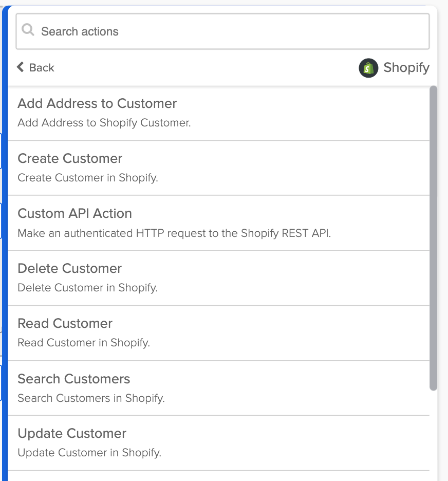Click the Shopify bag logo icon
The height and width of the screenshot is (481, 448).
(368, 67)
